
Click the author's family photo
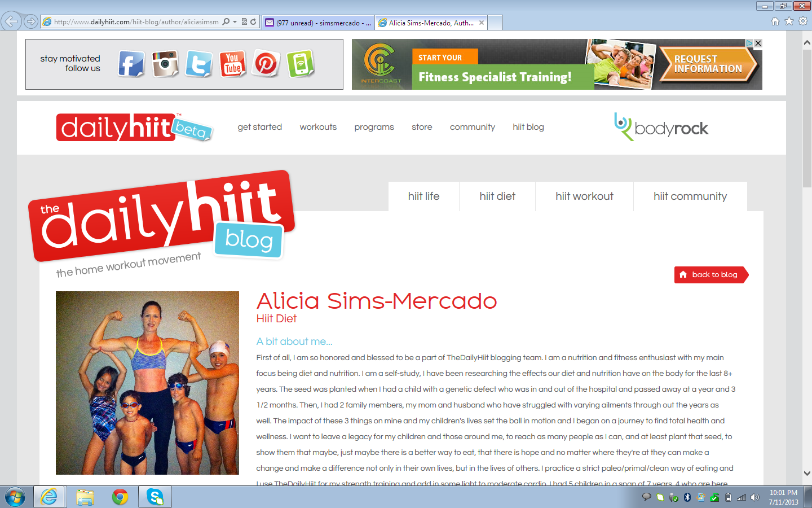pyautogui.click(x=147, y=383)
